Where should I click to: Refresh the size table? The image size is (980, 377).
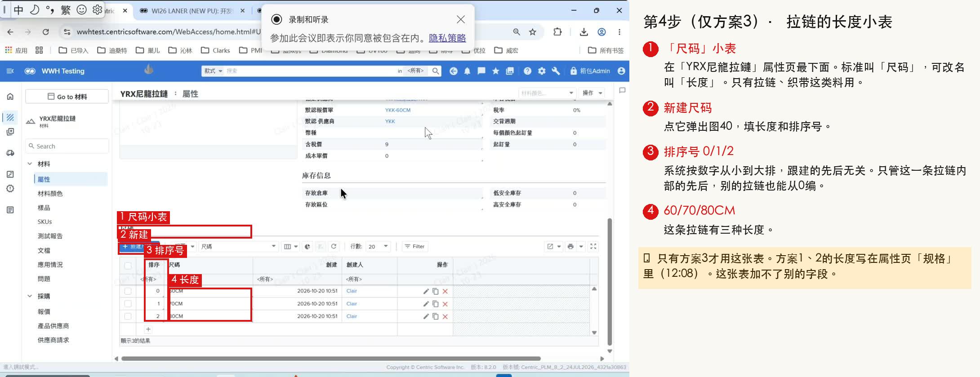click(x=334, y=246)
